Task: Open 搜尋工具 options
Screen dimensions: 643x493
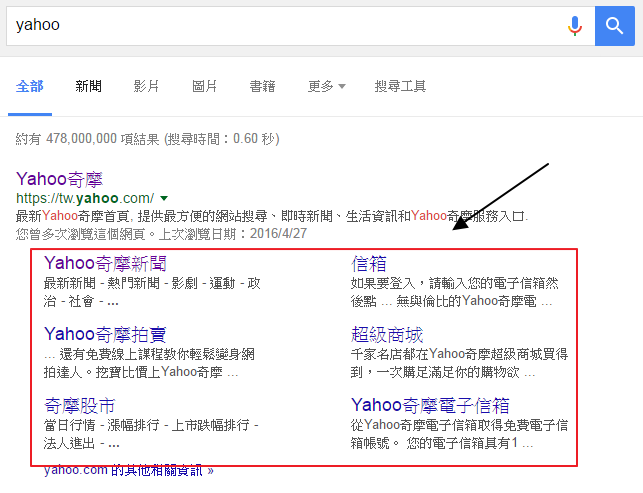Action: click(400, 87)
